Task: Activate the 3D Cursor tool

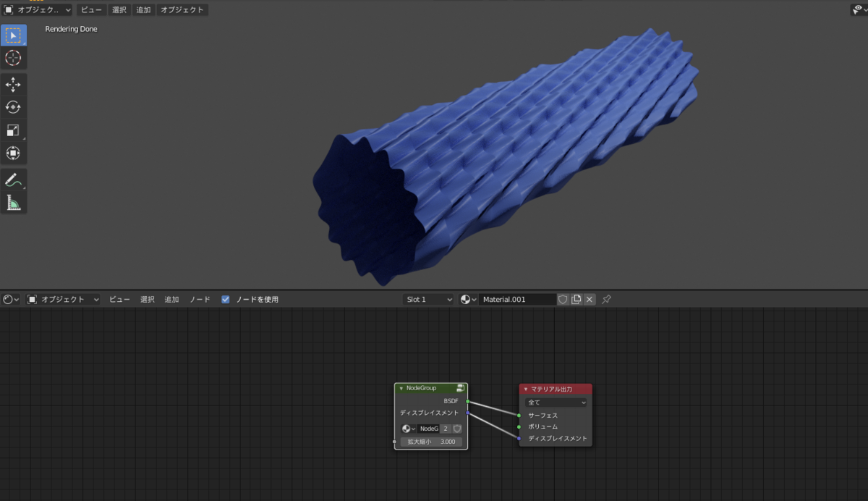Action: pyautogui.click(x=14, y=58)
